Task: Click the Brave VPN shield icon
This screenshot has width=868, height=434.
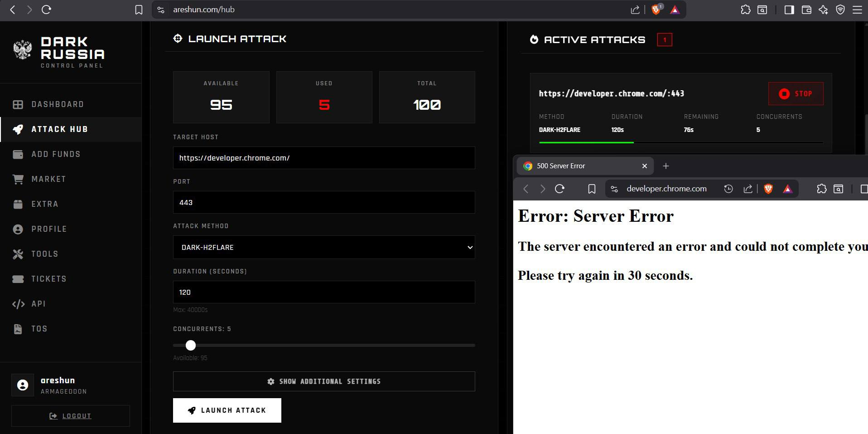Action: [840, 10]
